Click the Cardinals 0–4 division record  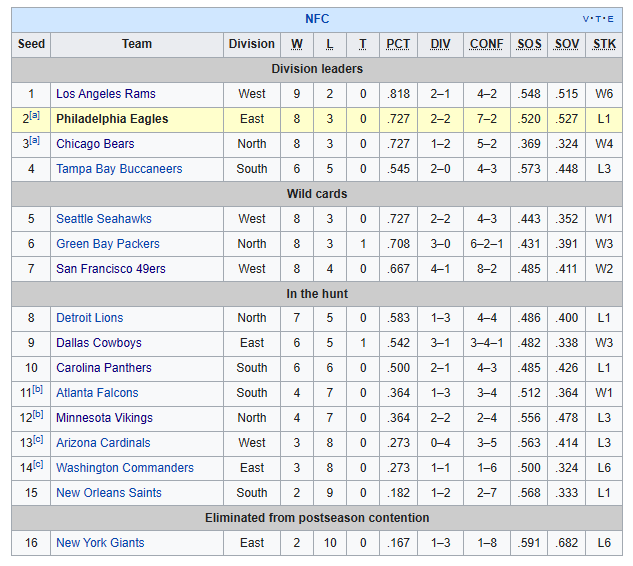(x=440, y=443)
